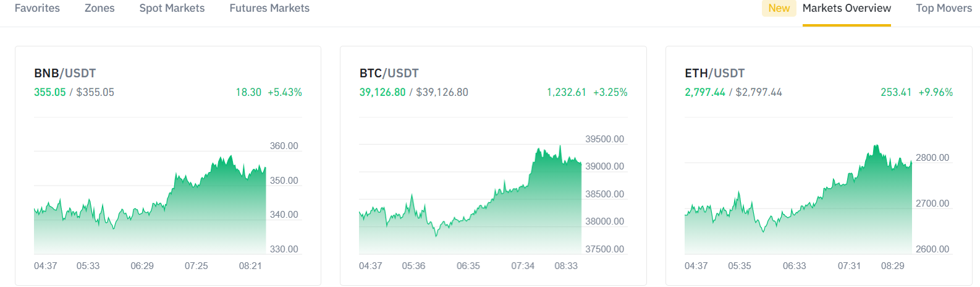Click the BTC +3.25% change value
Screen dimensions: 980x287
[610, 92]
